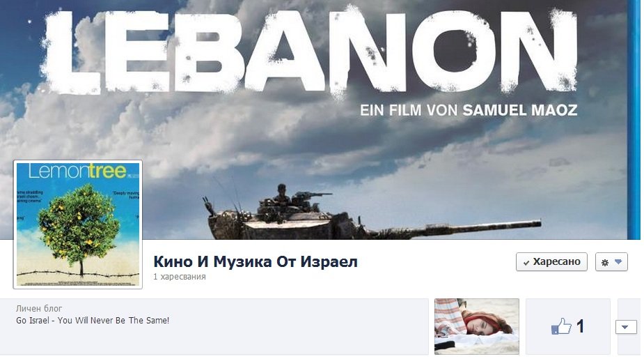Viewport: 644px width, 359px height.
Task: Click the lemon tree illustration in profile picture
Action: (x=79, y=228)
